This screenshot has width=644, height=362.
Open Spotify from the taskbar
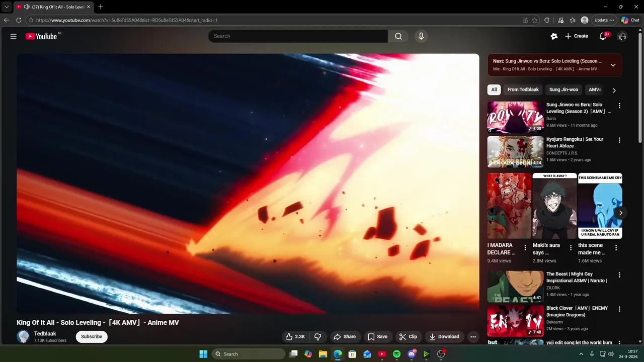pyautogui.click(x=396, y=354)
